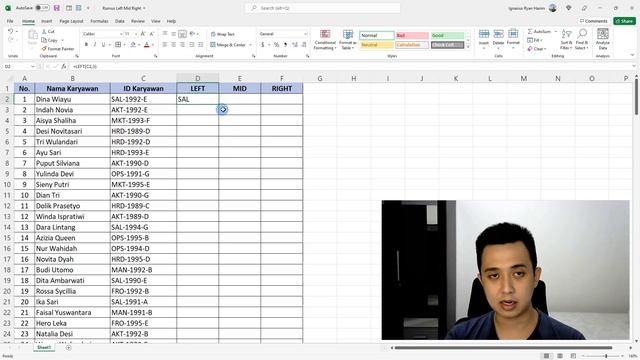
Task: Click the Font Color icon
Action: (x=147, y=44)
